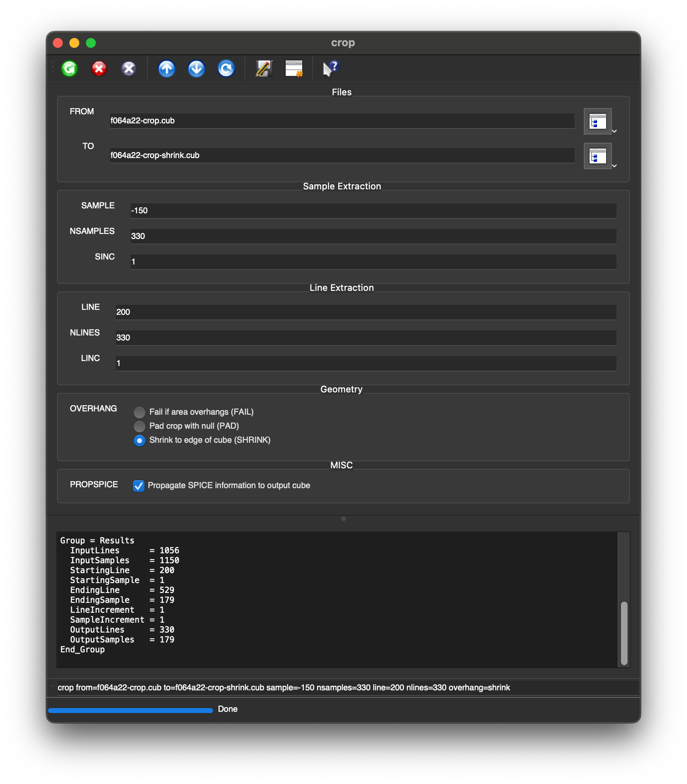Load next parameter history with down arrow
This screenshot has width=687, height=784.
[x=197, y=68]
